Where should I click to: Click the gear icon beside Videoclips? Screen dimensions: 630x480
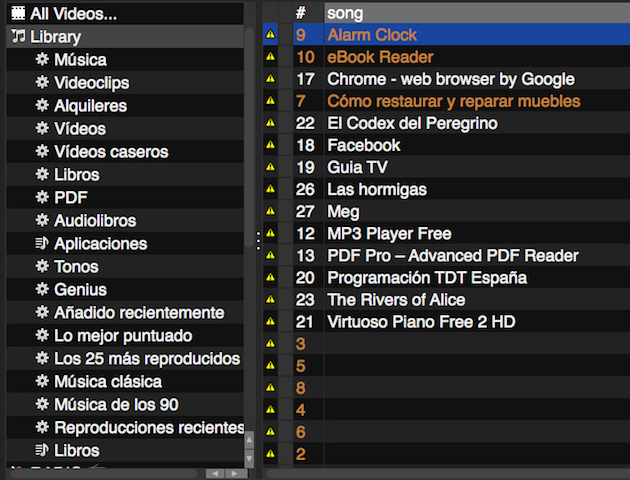point(42,82)
